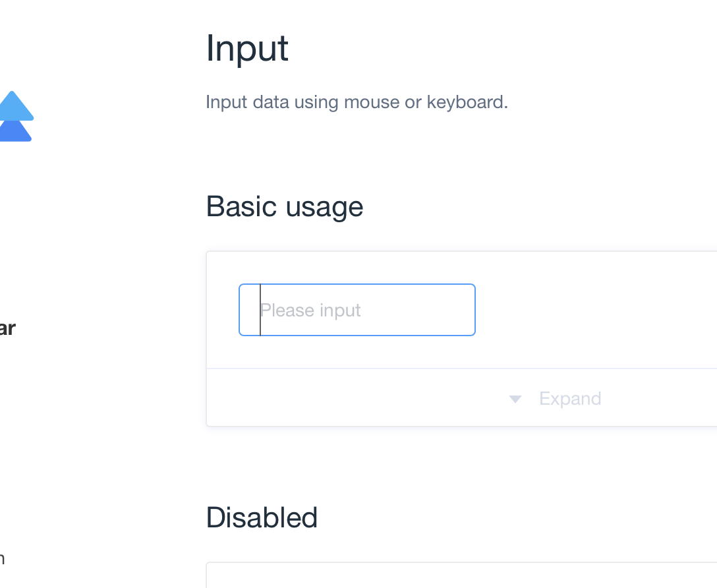Place cursor inside the focused input box

point(357,310)
